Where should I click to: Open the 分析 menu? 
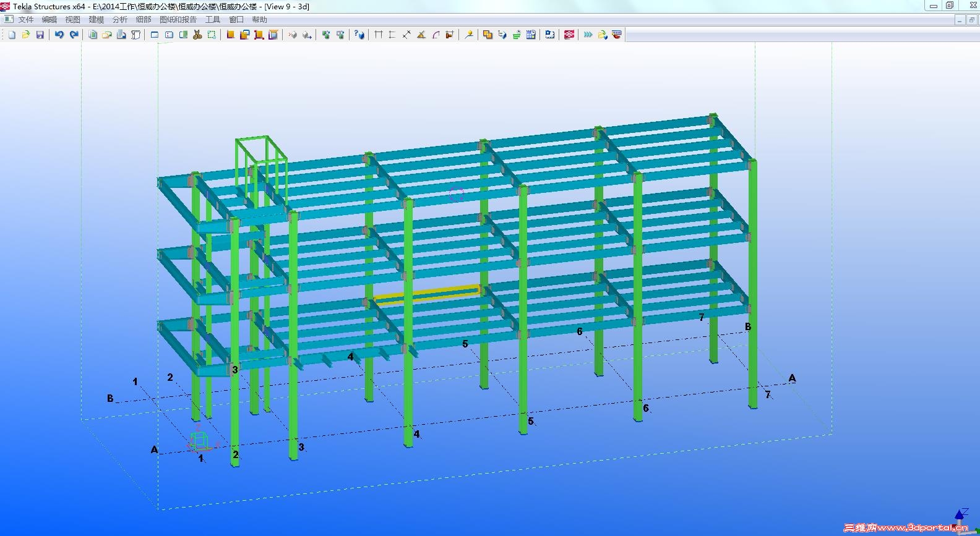pyautogui.click(x=120, y=20)
